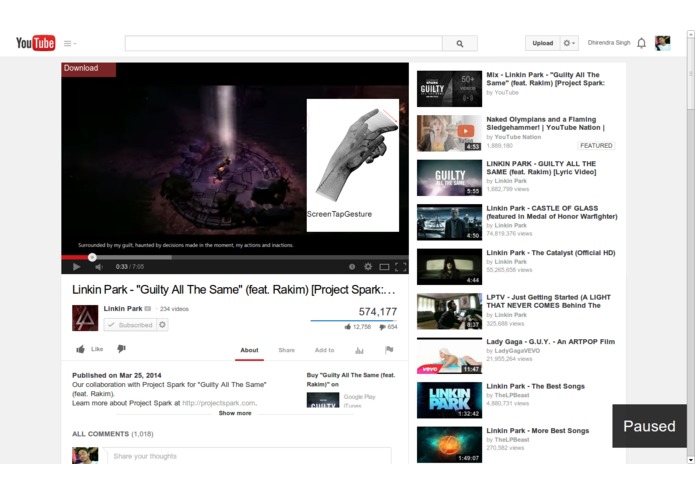The width and height of the screenshot is (695, 494).
Task: Click the 234 videos link
Action: pyautogui.click(x=174, y=309)
